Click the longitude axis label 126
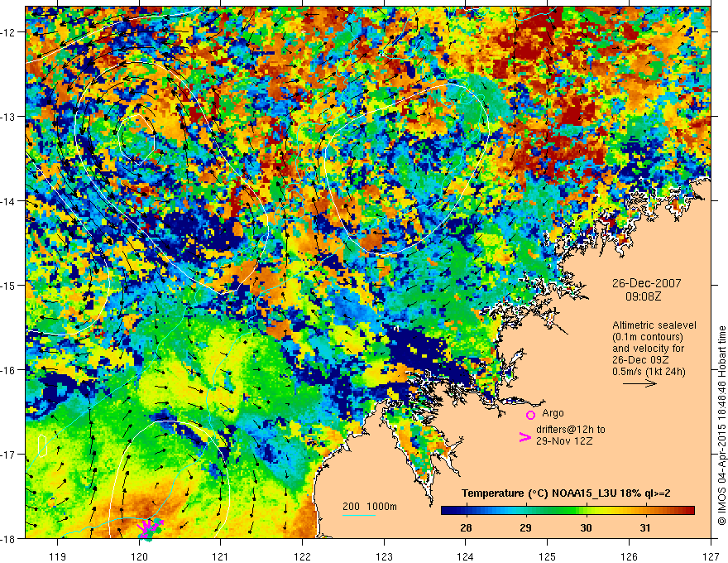 (629, 556)
